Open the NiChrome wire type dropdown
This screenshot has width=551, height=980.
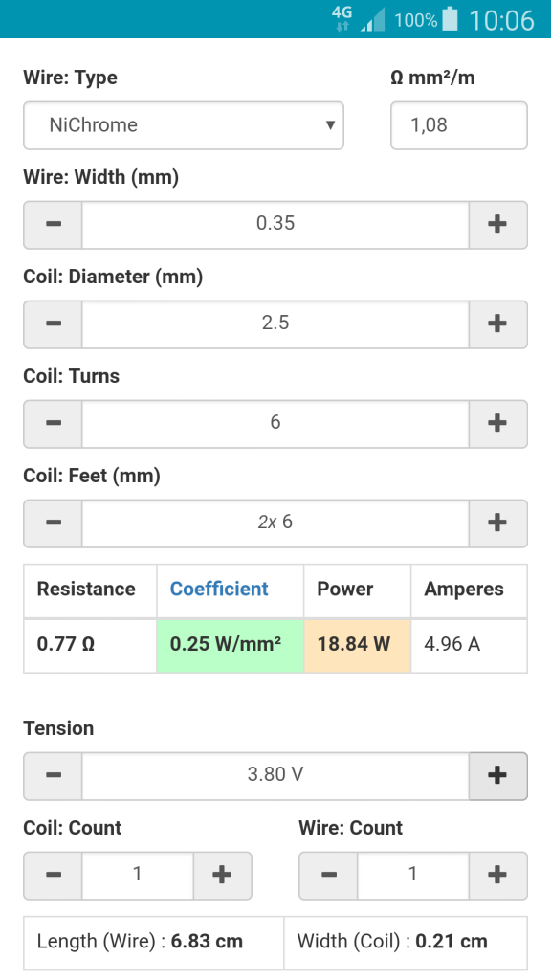point(184,125)
